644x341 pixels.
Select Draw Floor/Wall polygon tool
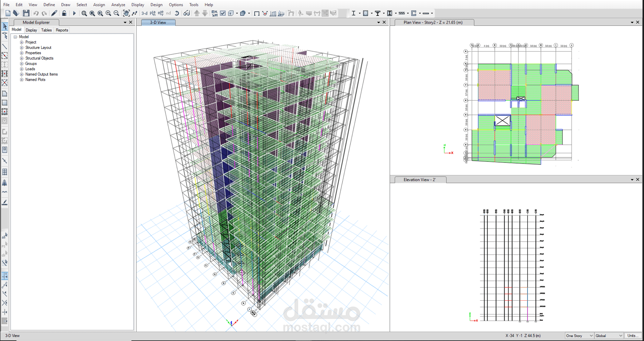5,94
